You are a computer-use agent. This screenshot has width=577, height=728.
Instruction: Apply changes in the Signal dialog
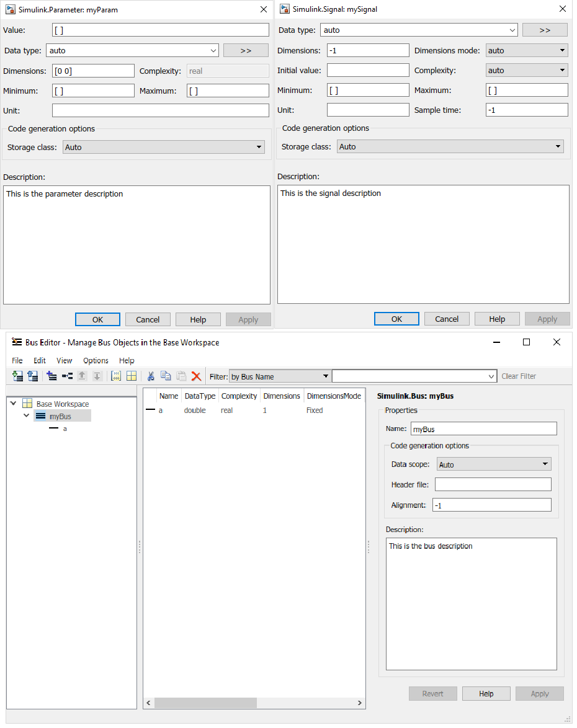click(547, 319)
